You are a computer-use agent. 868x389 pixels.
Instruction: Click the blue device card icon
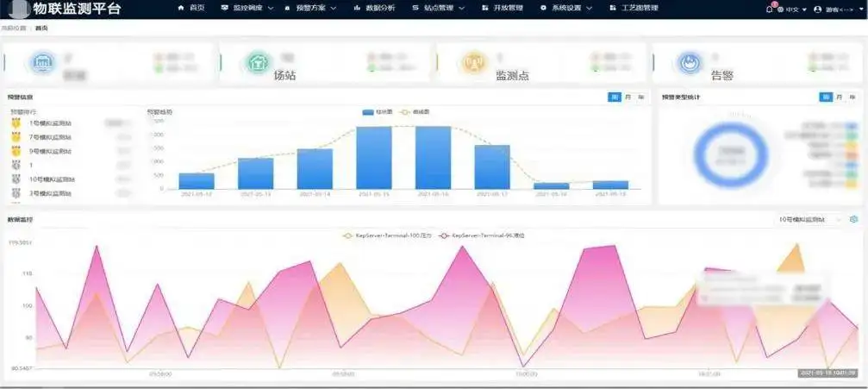pos(41,63)
